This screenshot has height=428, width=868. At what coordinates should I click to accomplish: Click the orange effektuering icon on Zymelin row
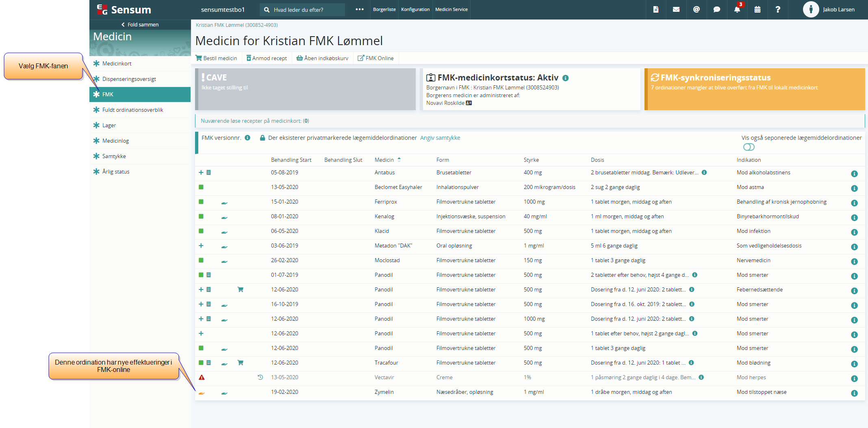[x=202, y=393]
